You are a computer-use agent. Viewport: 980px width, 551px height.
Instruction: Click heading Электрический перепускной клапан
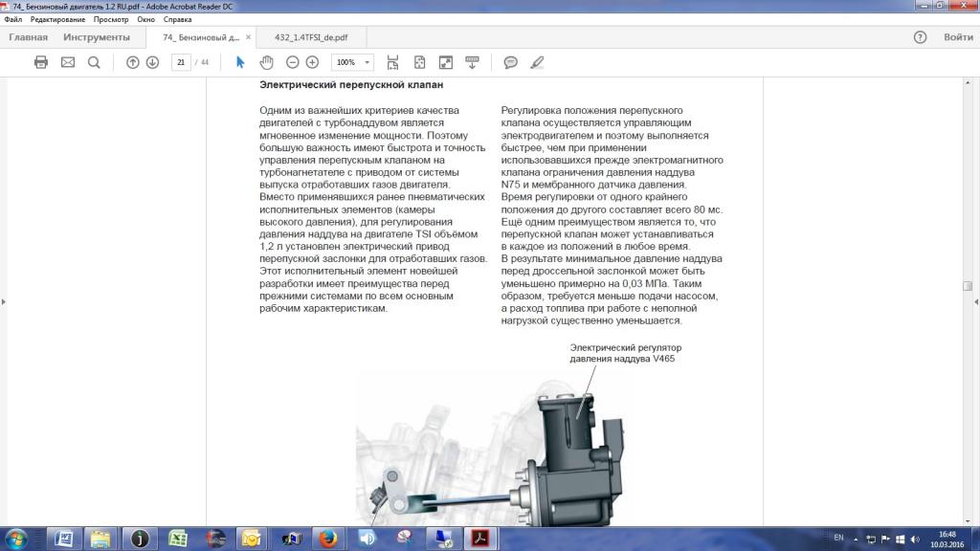[351, 84]
